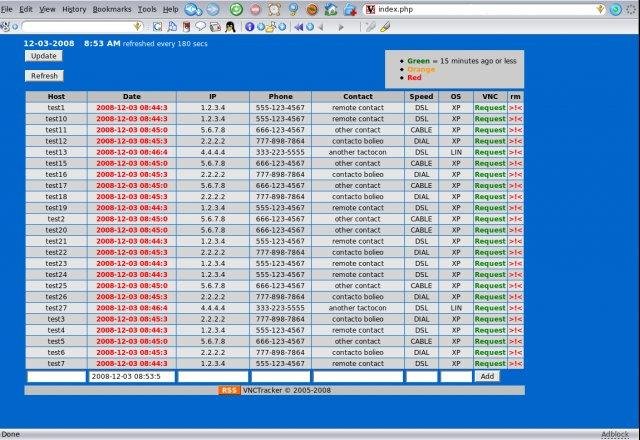Click the remove >!< link for test5

pyautogui.click(x=515, y=342)
